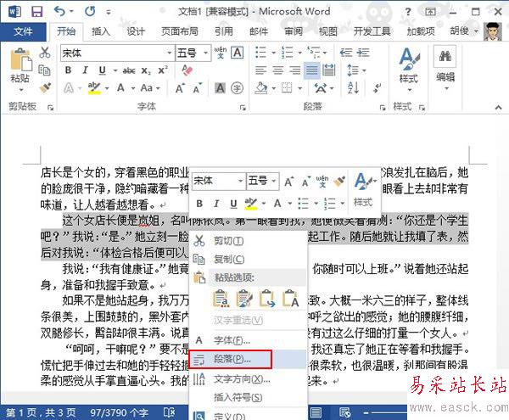The width and height of the screenshot is (509, 420).
Task: Redo with the repeat arrow icon
Action: click(x=90, y=12)
